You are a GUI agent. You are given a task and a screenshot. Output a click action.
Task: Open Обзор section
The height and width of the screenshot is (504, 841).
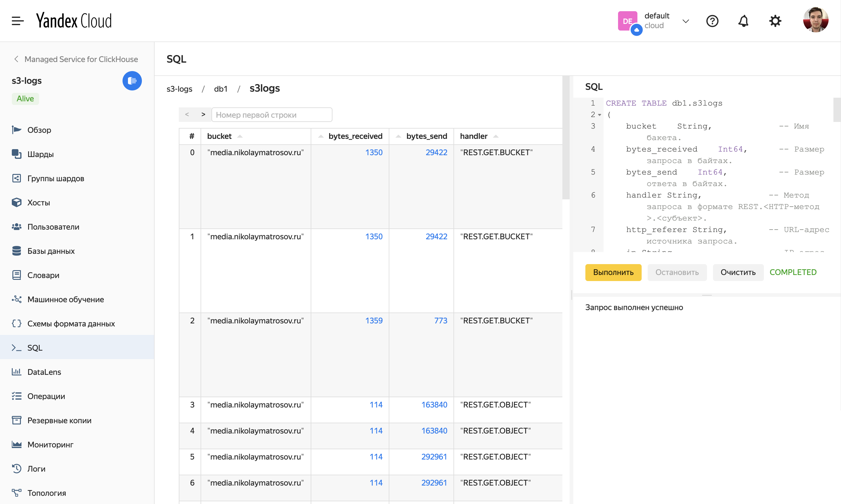coord(77,130)
